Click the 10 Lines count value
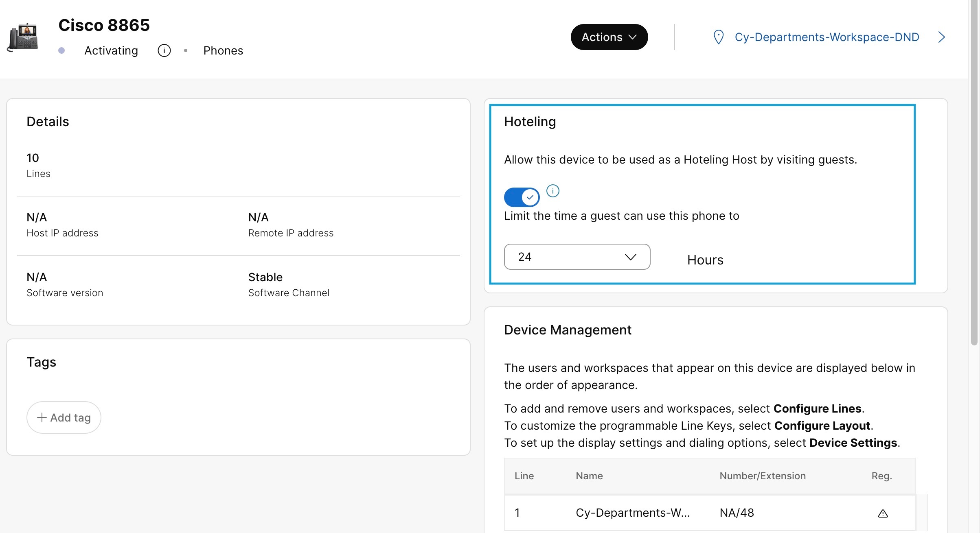The width and height of the screenshot is (980, 533). (33, 158)
